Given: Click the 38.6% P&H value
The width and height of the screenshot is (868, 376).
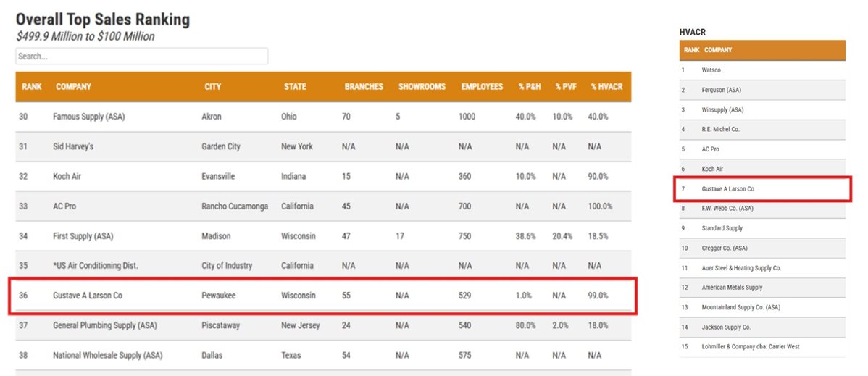Looking at the screenshot, I should click(526, 236).
